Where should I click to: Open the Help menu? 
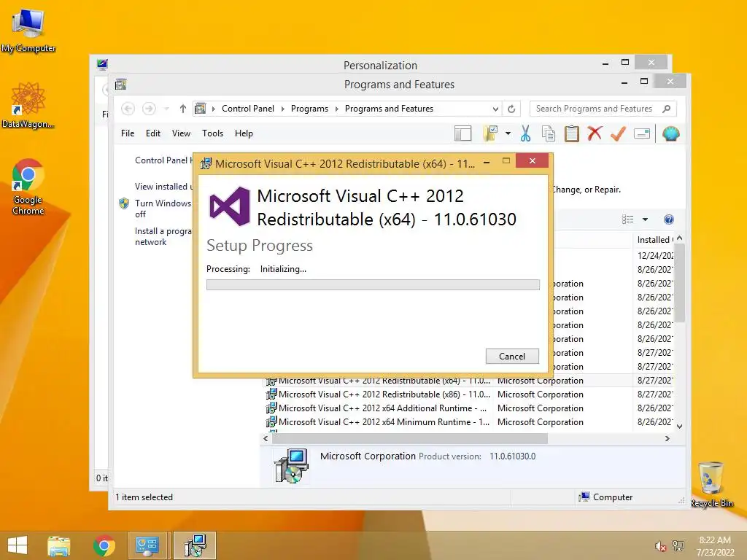click(x=244, y=133)
